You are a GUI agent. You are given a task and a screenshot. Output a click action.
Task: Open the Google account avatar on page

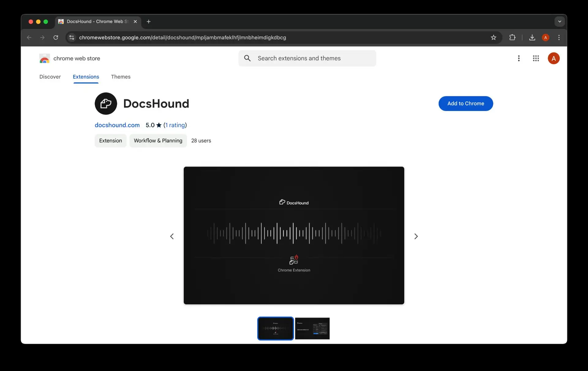(553, 58)
